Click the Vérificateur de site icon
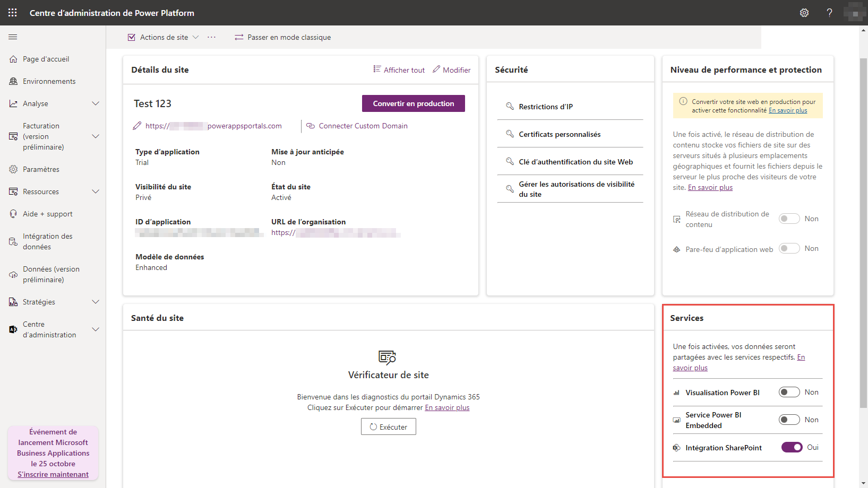Viewport: 868px width, 488px height. pos(388,357)
